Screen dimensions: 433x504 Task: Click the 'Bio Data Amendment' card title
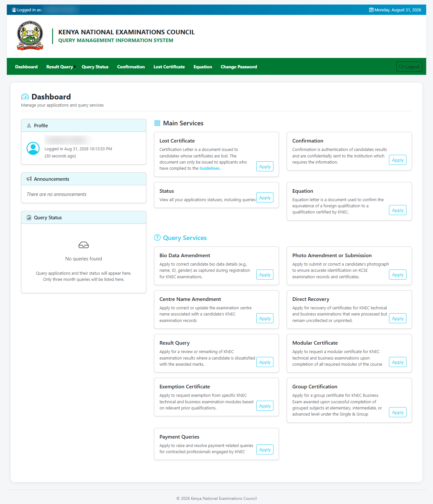(185, 256)
